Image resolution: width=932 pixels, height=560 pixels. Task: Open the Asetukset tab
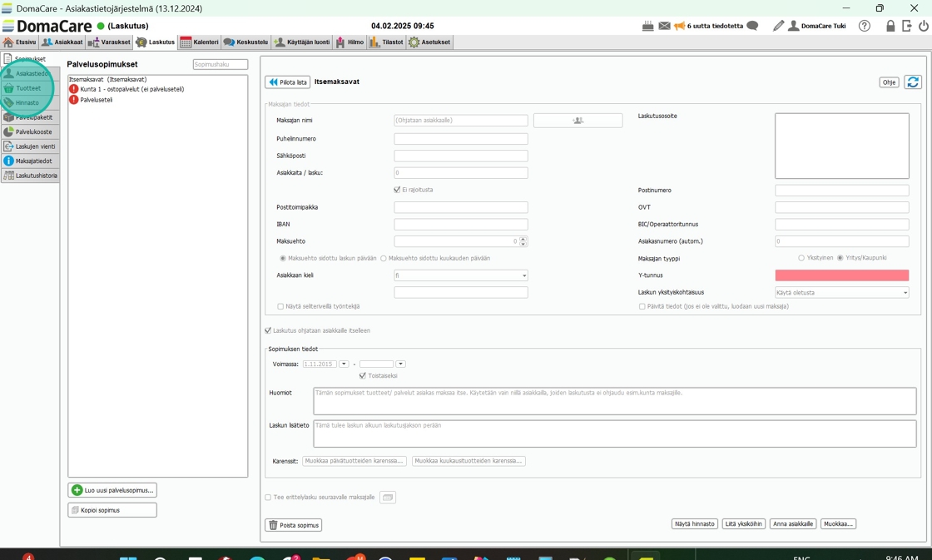point(429,42)
